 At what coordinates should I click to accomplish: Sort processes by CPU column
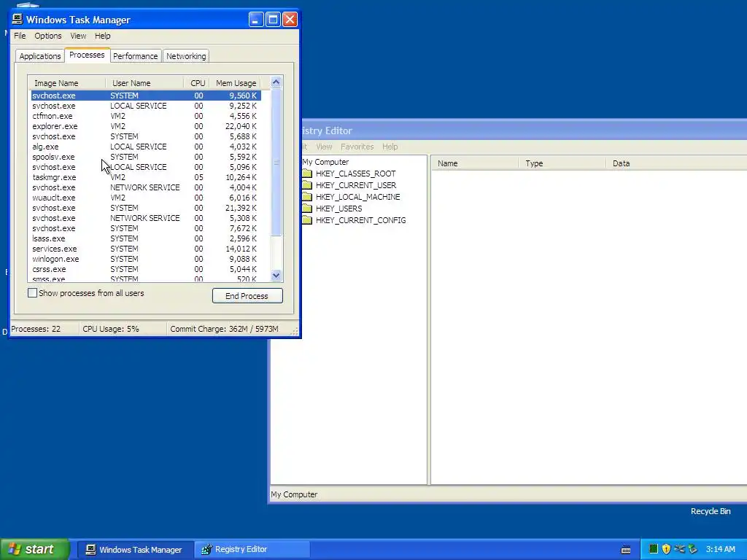tap(197, 83)
